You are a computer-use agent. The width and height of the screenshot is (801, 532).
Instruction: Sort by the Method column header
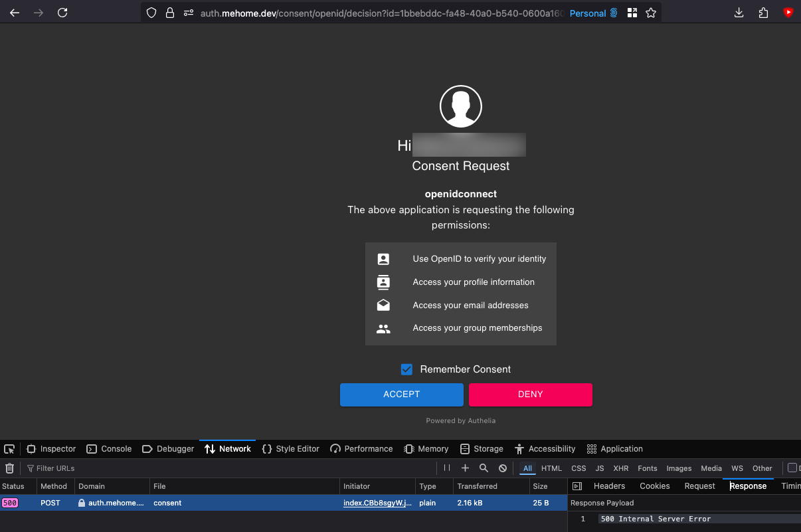(56, 486)
